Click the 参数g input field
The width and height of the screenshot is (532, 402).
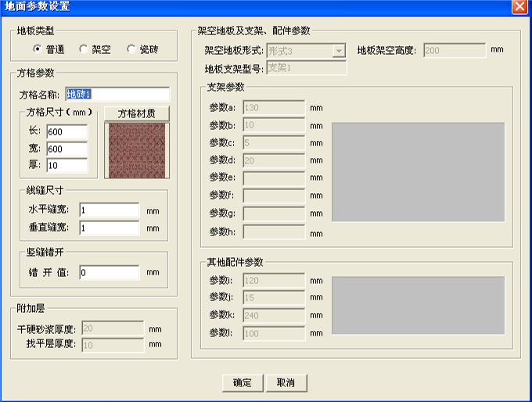274,214
